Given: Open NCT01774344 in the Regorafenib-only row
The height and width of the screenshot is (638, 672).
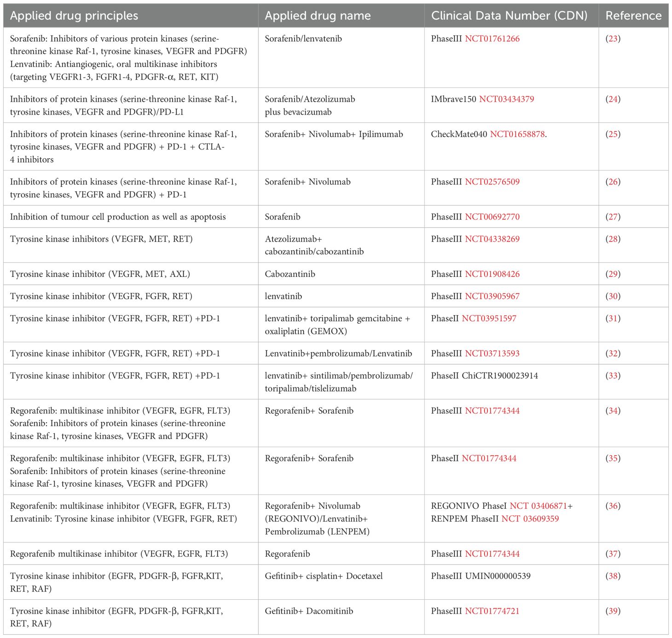Looking at the screenshot, I should tap(492, 554).
